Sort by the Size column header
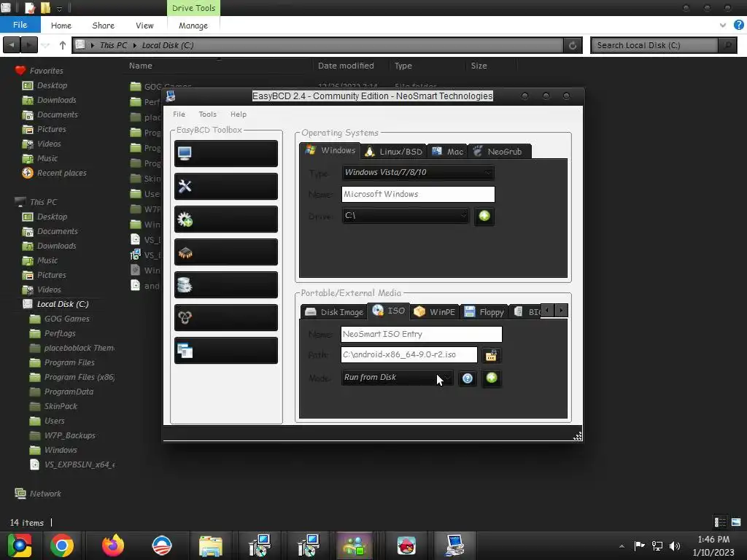747x560 pixels. click(x=479, y=66)
